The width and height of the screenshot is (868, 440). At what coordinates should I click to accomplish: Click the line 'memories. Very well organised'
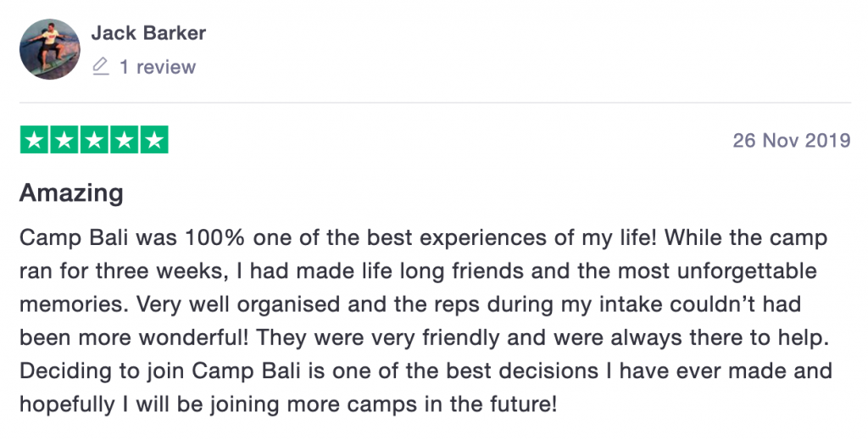click(x=410, y=304)
